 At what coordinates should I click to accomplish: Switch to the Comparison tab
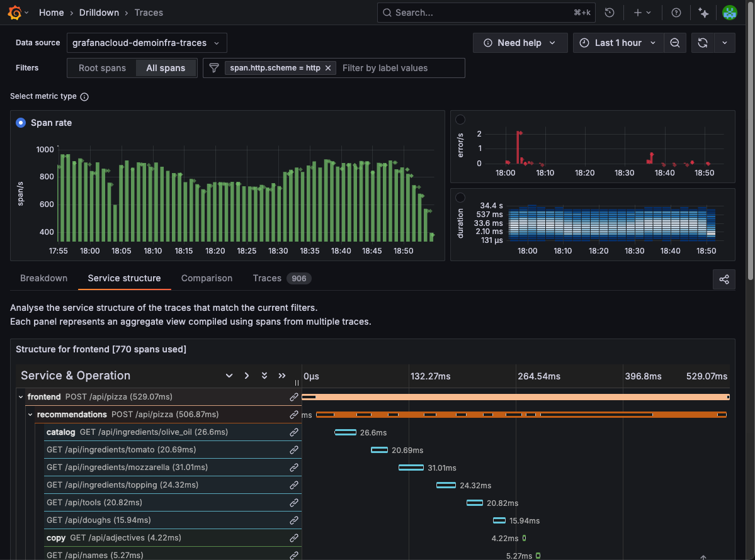207,278
